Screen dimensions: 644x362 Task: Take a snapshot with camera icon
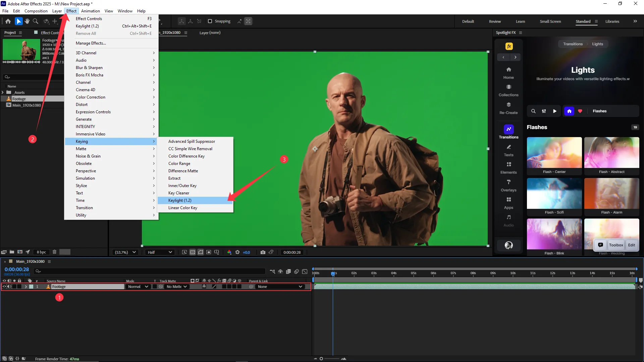(x=263, y=252)
